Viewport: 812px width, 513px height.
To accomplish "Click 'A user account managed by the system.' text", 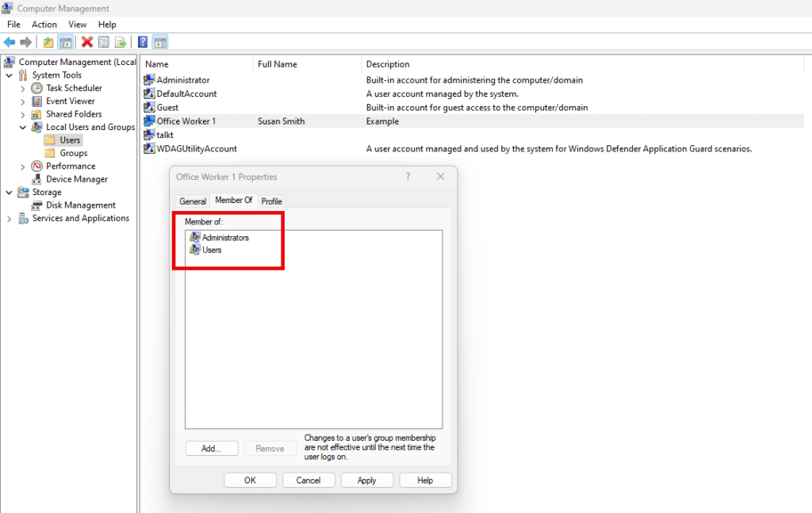I will [x=442, y=94].
